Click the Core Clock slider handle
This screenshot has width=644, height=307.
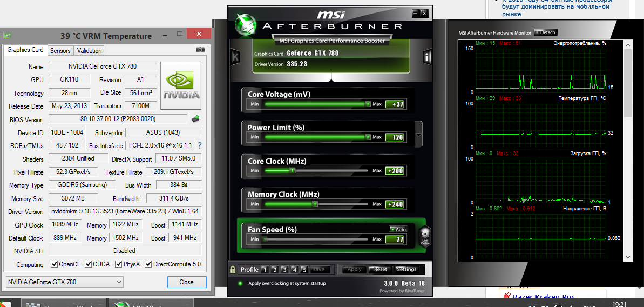coord(293,171)
